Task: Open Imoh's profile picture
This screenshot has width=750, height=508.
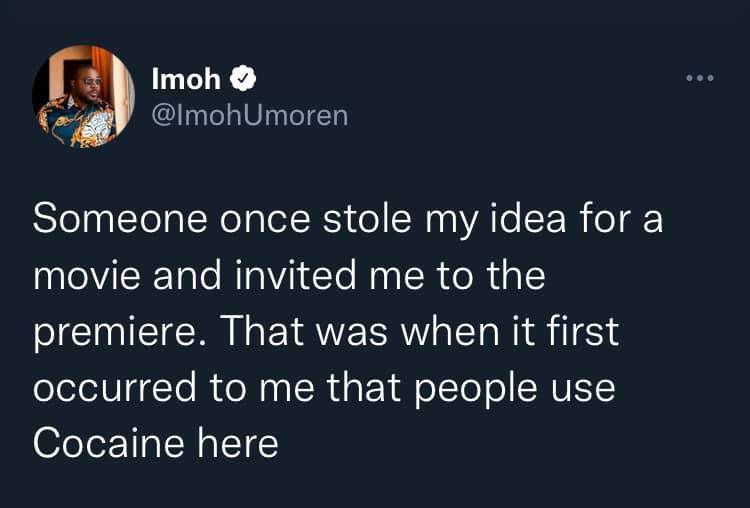Action: pyautogui.click(x=83, y=97)
